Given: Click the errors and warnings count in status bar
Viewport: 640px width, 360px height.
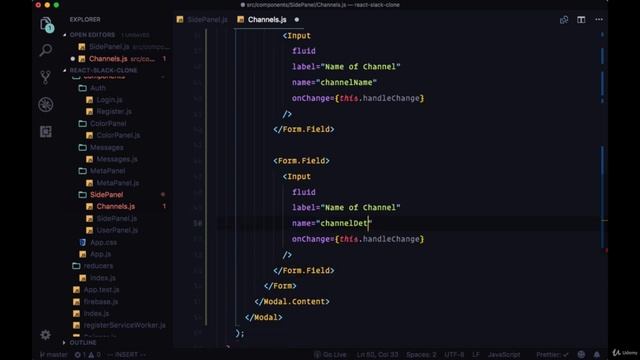Looking at the screenshot, I should point(87,355).
